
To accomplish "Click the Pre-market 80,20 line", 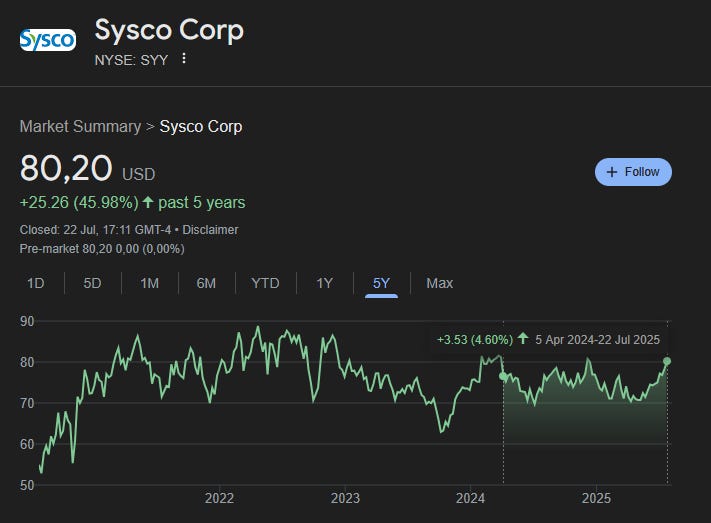I will pyautogui.click(x=102, y=249).
